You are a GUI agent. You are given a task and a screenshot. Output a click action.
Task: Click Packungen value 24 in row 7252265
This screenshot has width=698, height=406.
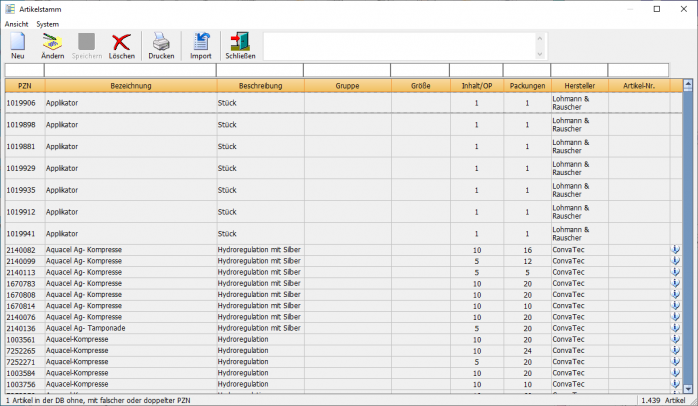click(528, 351)
